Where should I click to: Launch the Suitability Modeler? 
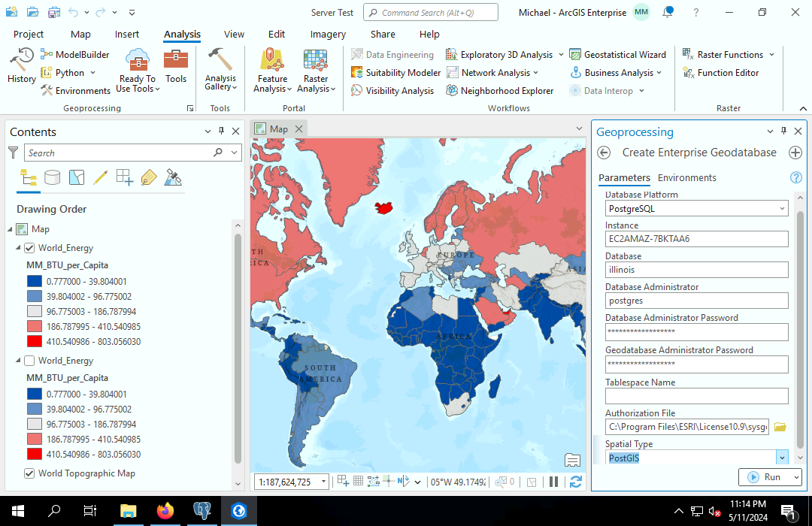[395, 73]
